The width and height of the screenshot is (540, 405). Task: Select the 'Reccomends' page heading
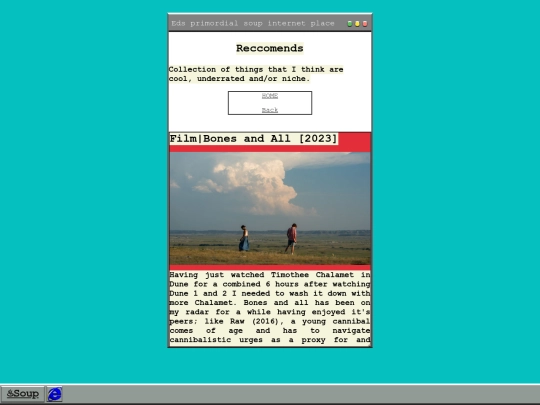[270, 48]
